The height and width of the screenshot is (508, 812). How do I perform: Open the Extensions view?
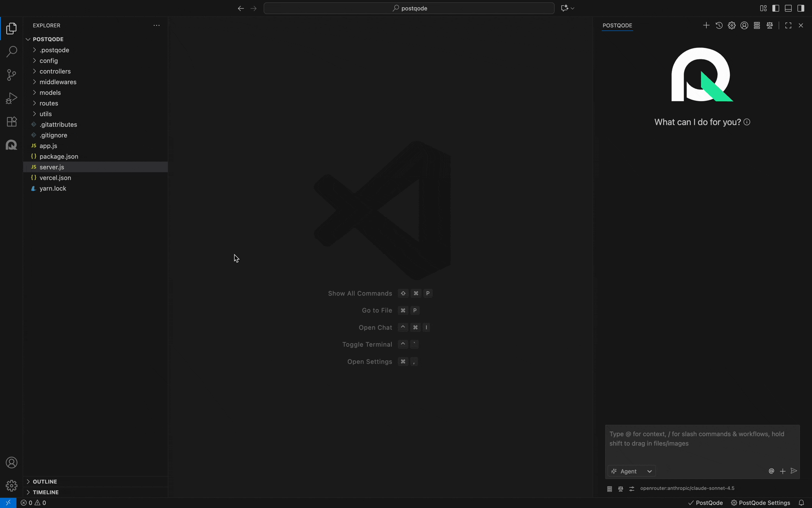(11, 121)
